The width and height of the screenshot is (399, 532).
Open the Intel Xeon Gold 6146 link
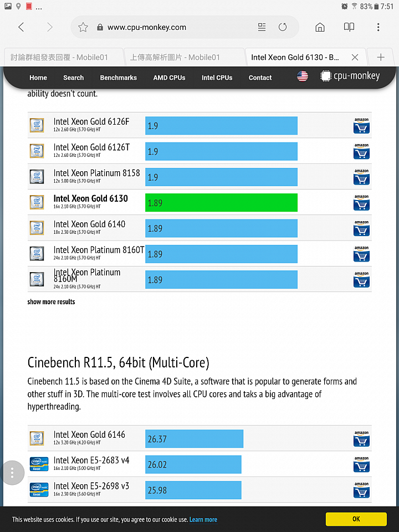[x=89, y=434]
